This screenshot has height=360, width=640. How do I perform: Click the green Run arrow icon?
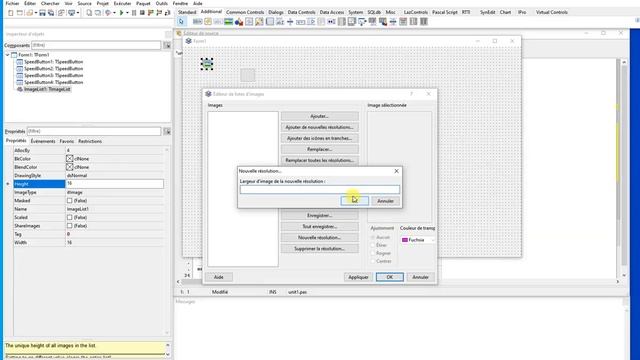click(x=121, y=13)
